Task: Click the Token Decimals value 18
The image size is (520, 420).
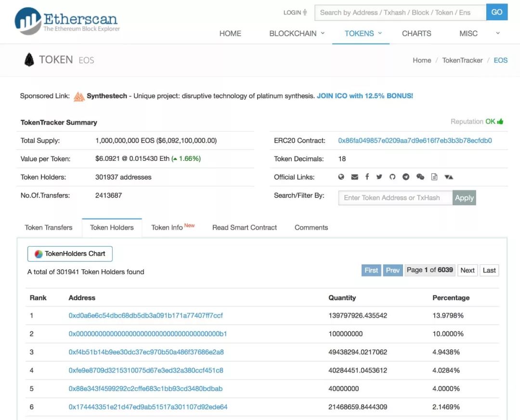Action: 342,159
